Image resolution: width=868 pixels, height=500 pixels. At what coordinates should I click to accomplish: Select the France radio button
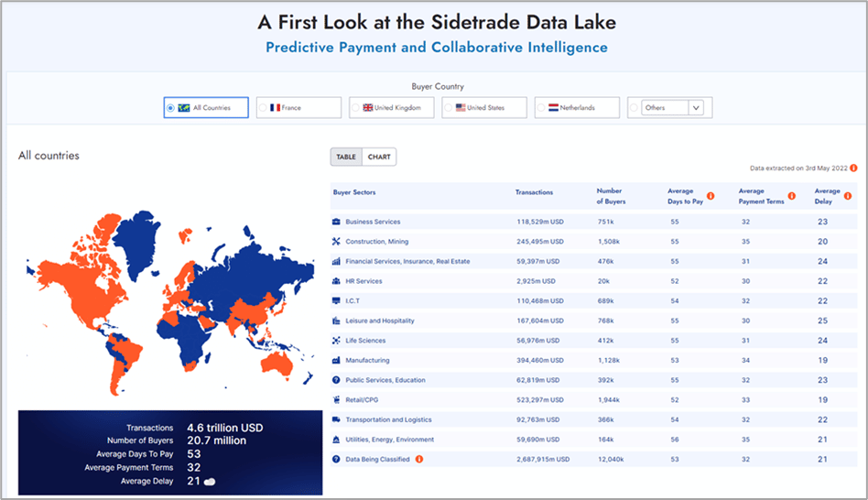[x=263, y=107]
